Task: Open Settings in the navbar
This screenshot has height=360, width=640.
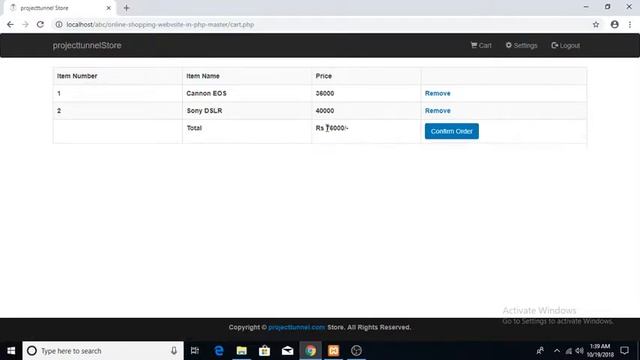Action: point(521,45)
